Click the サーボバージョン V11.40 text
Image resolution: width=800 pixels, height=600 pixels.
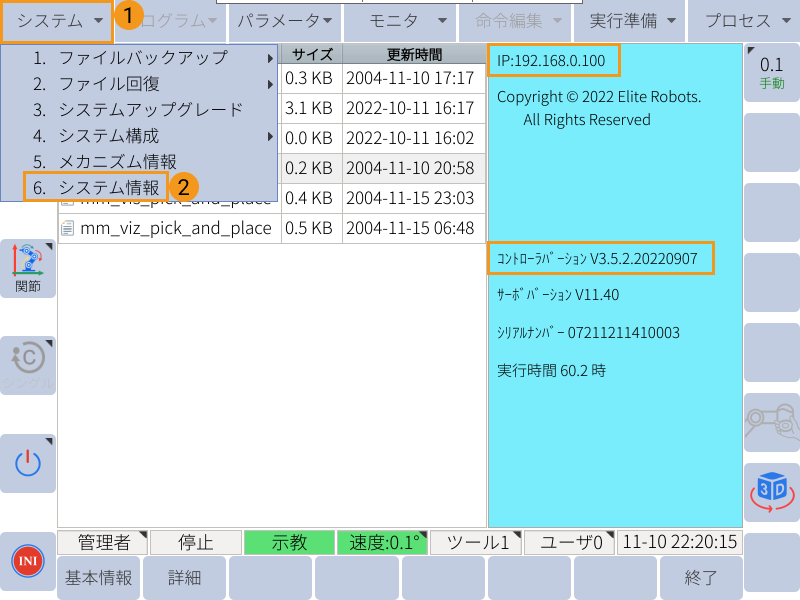pyautogui.click(x=558, y=295)
